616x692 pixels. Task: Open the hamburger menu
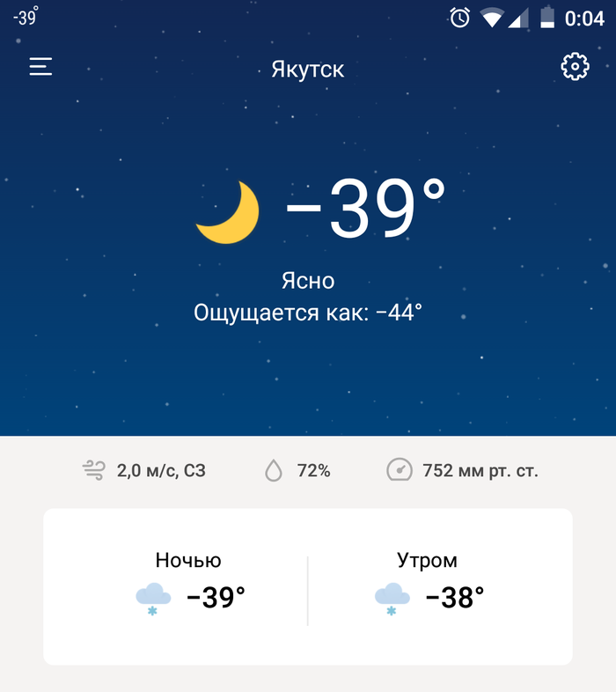click(40, 67)
